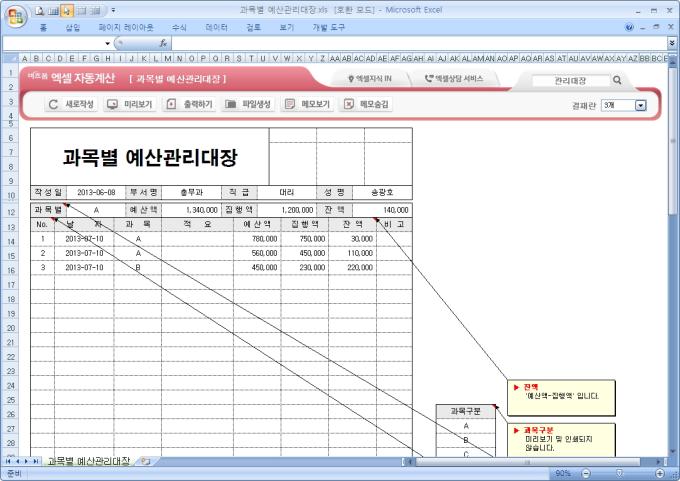Select the 220,000 잔액 cell
680x481 pixels.
tap(353, 268)
